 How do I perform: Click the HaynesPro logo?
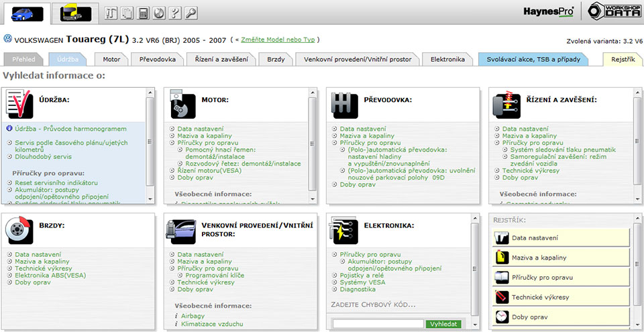click(548, 12)
